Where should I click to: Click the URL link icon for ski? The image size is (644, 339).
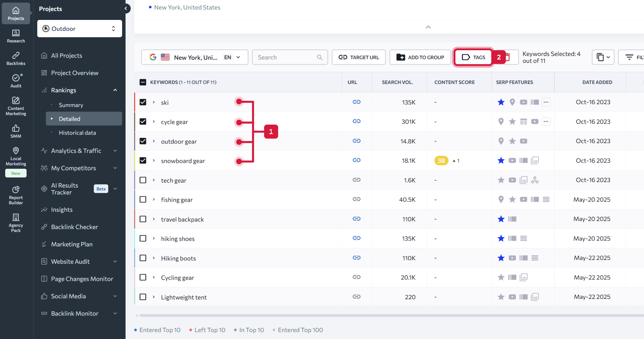(356, 102)
